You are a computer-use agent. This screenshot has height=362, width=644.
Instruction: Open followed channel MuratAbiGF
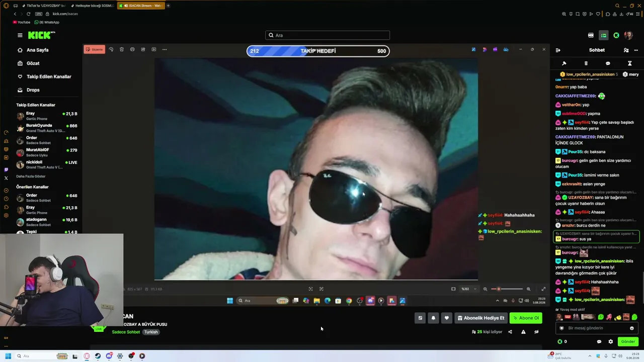pos(47,152)
